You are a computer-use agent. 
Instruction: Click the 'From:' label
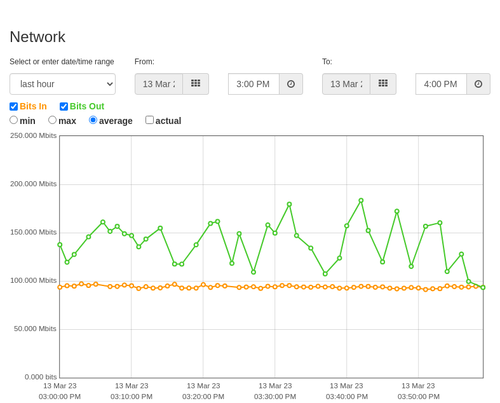144,62
